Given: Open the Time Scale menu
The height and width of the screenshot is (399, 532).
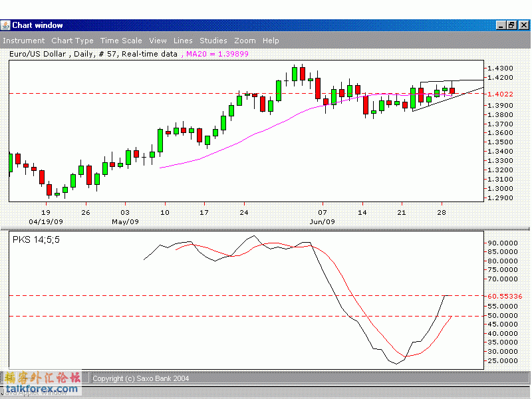Looking at the screenshot, I should pos(121,41).
